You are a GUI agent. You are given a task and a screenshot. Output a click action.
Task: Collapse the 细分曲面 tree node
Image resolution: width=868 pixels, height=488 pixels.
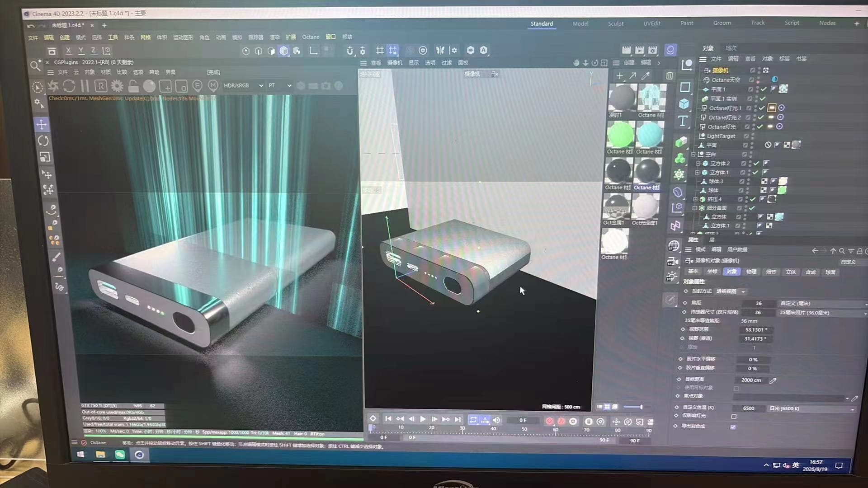click(x=694, y=208)
